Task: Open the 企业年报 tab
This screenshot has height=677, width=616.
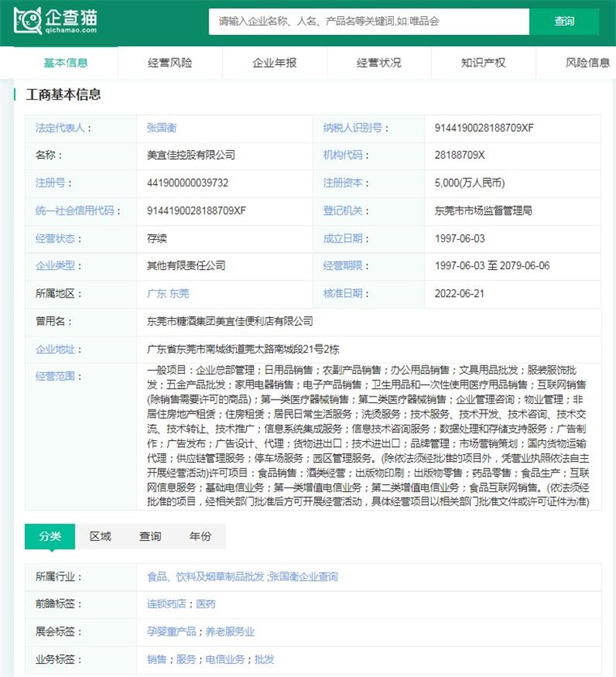Action: pos(275,62)
